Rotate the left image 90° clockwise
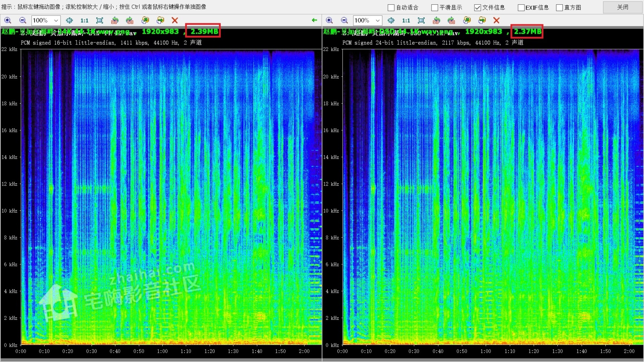644x362 pixels. [130, 20]
